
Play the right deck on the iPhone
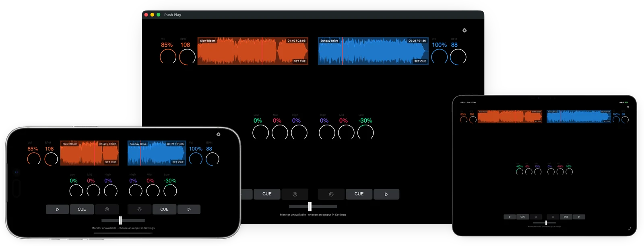click(x=189, y=209)
